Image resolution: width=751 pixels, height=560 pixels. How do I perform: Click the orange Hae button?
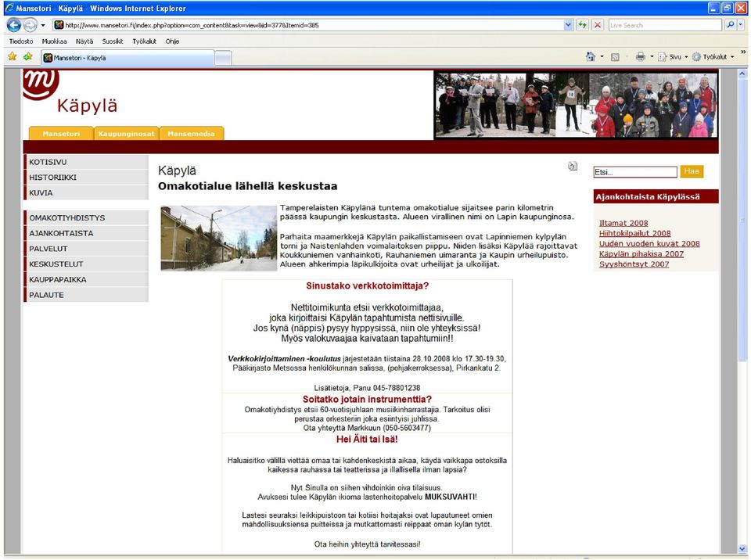[692, 171]
